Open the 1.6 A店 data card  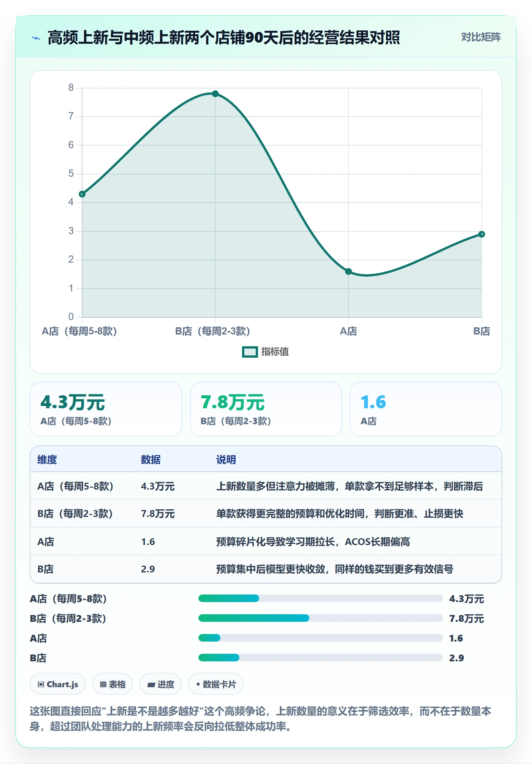coord(426,409)
